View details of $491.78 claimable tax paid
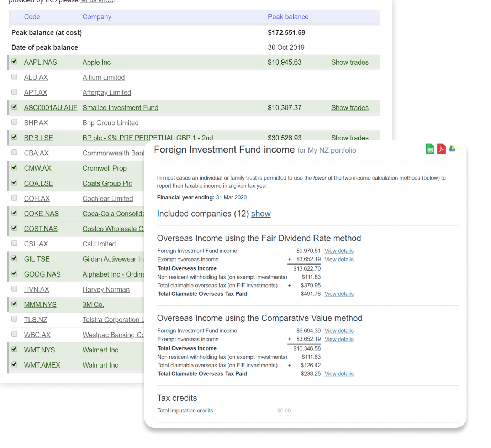The width and height of the screenshot is (491, 448). click(339, 294)
